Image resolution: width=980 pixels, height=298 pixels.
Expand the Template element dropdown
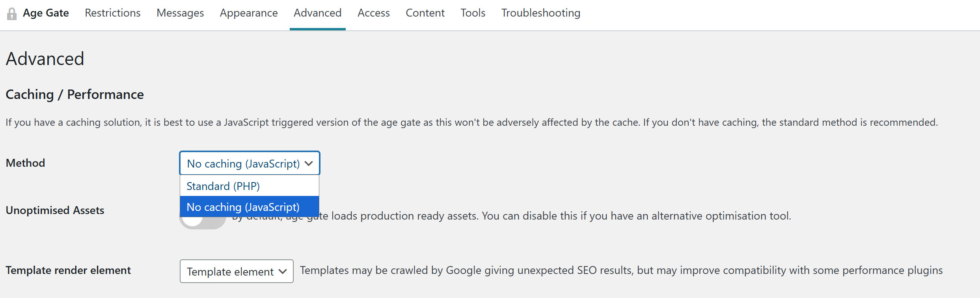(x=237, y=271)
